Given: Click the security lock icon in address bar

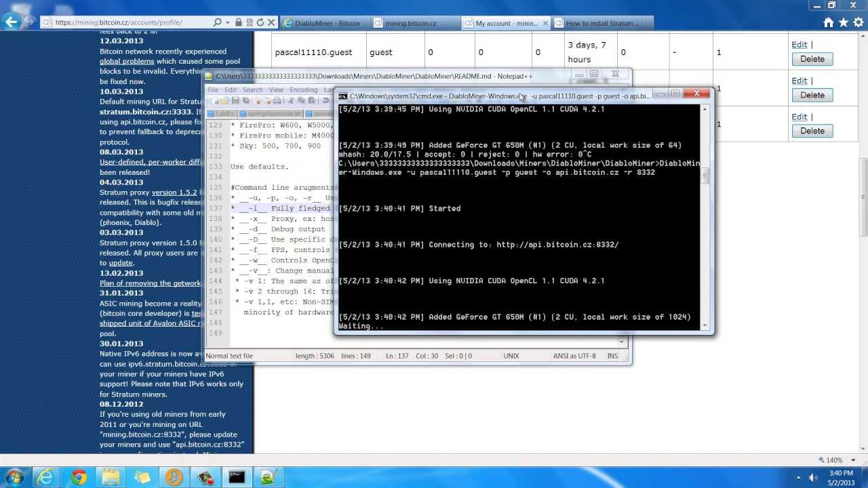Looking at the screenshot, I should coord(238,22).
